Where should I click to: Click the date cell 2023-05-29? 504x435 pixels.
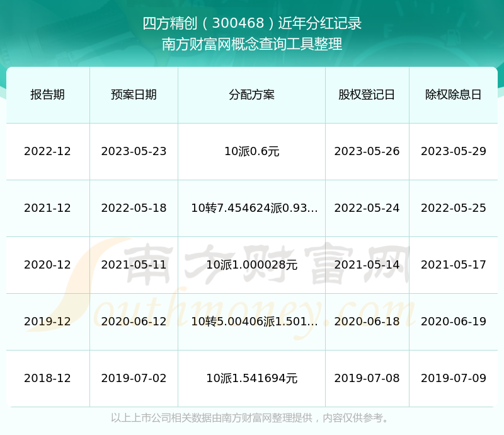point(453,151)
